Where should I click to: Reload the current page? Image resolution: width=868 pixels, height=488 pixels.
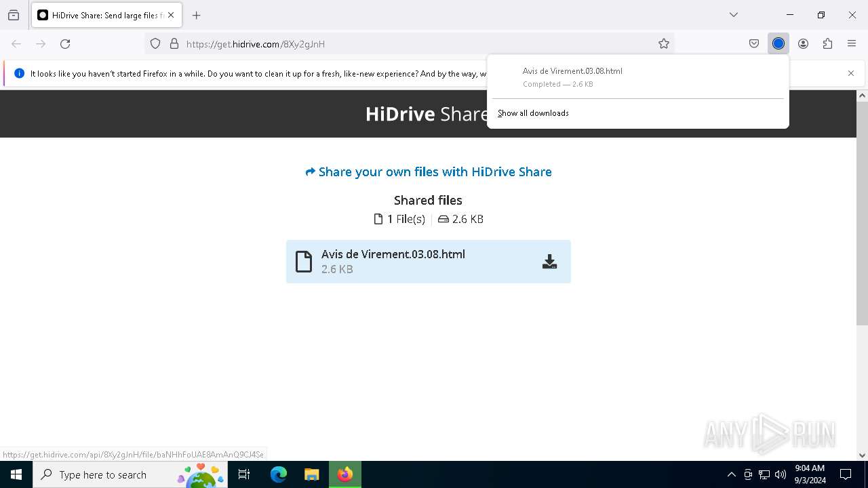point(65,44)
